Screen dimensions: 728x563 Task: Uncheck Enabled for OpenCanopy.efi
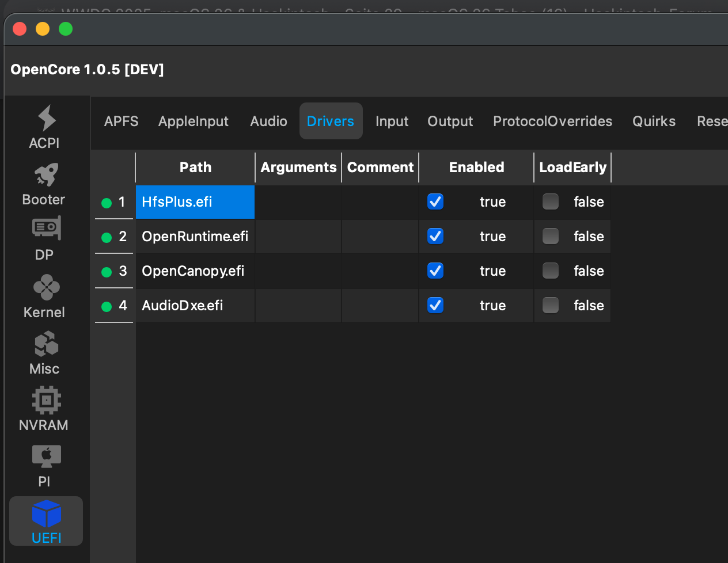coord(435,271)
